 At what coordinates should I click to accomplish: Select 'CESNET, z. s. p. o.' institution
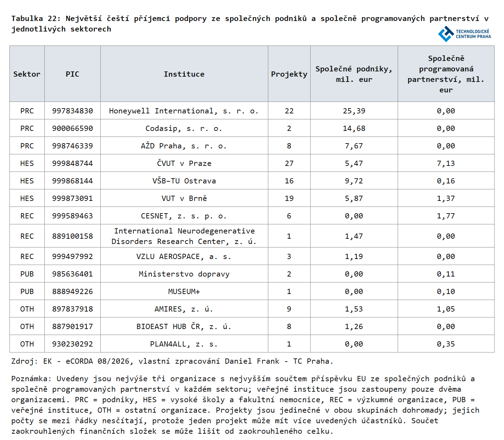coord(184,216)
